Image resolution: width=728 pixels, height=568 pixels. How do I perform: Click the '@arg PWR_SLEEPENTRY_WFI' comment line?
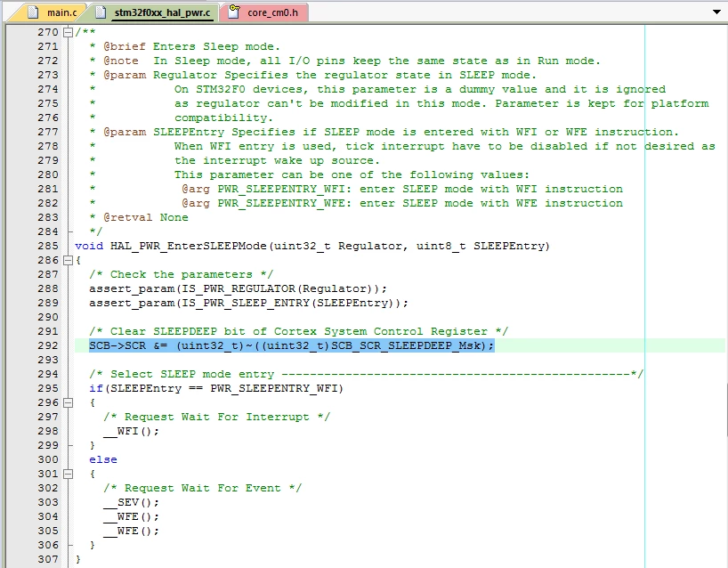point(402,189)
